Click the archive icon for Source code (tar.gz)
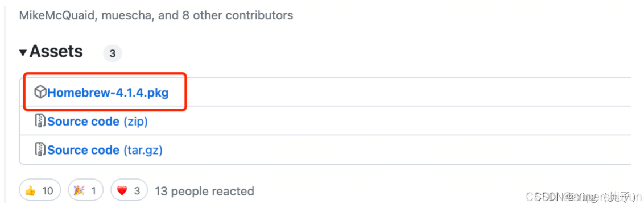 click(x=40, y=149)
